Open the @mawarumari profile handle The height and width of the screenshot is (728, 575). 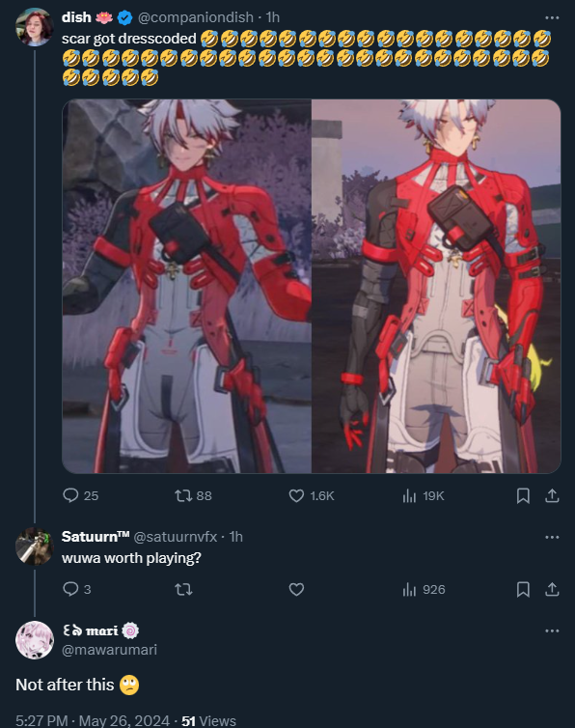click(110, 650)
